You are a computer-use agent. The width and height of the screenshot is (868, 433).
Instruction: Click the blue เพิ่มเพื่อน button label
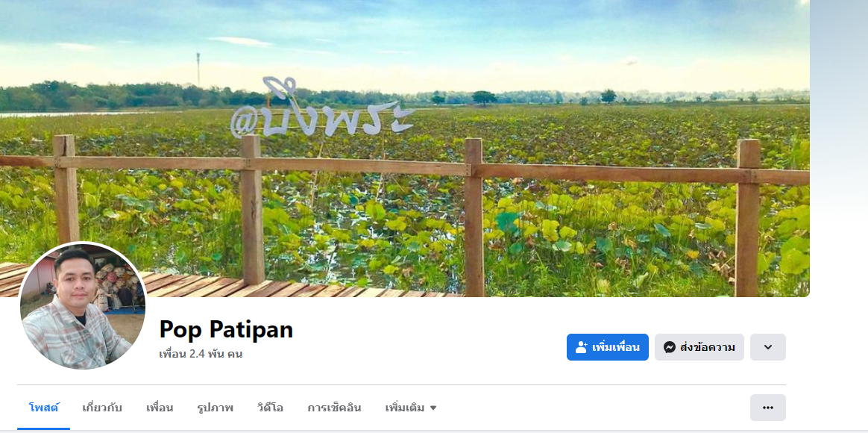pyautogui.click(x=616, y=348)
